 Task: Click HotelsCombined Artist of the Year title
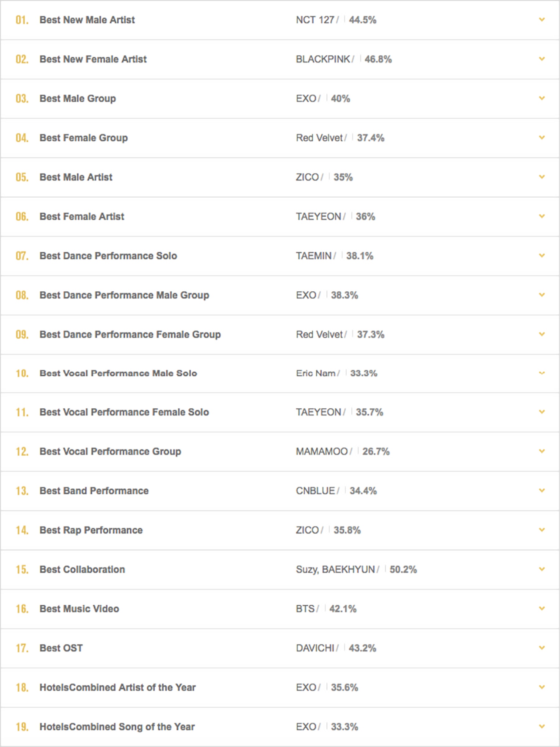(118, 687)
